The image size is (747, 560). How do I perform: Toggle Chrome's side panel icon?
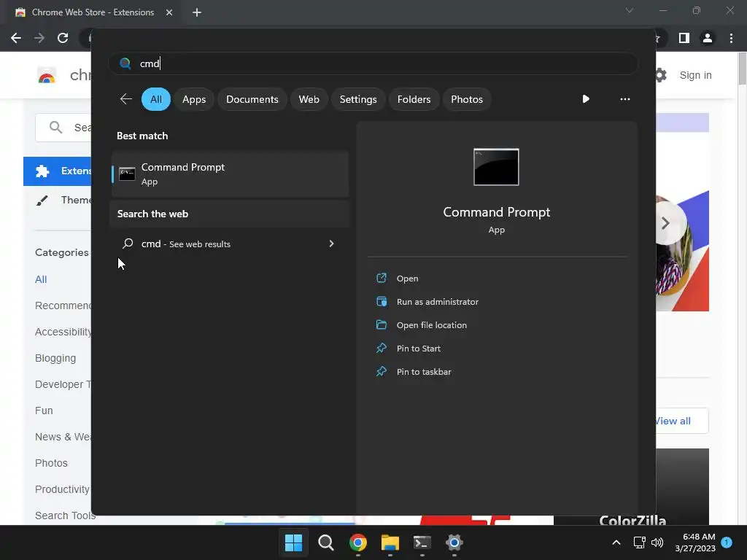[x=684, y=38]
